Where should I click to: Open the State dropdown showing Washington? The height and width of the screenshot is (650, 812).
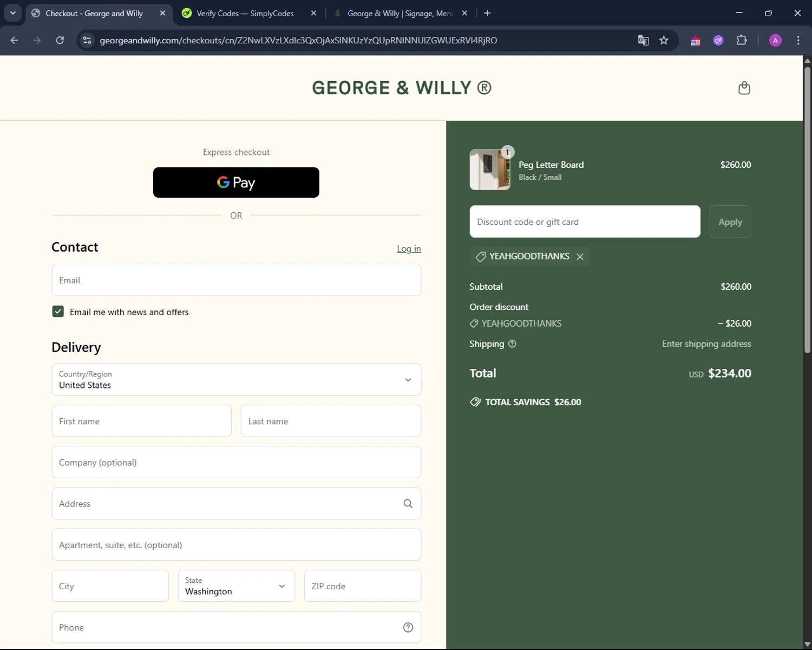236,586
